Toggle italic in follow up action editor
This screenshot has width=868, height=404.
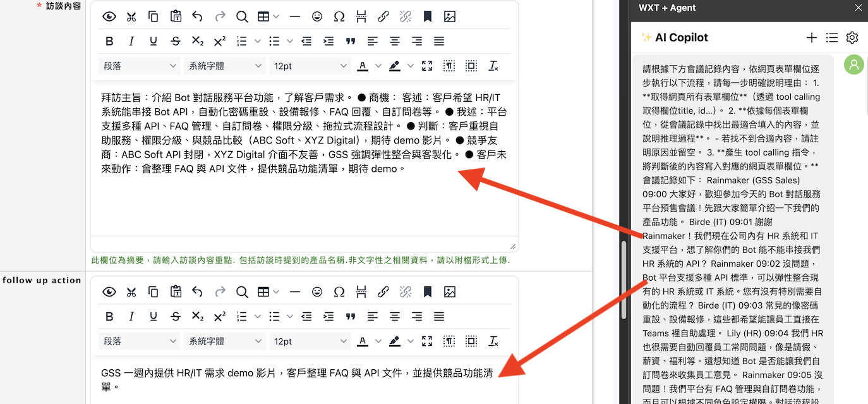(x=131, y=316)
